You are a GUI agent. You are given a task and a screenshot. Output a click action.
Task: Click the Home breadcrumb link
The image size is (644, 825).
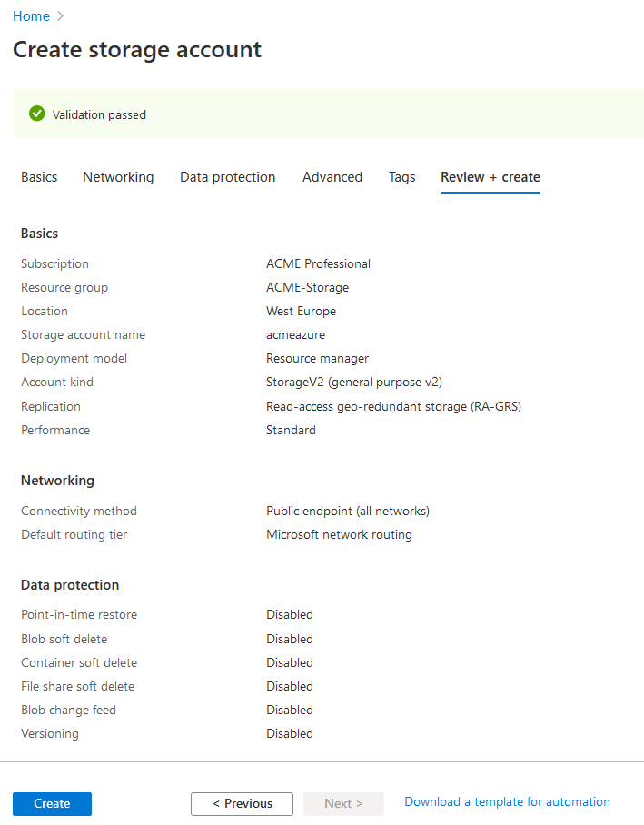[31, 16]
